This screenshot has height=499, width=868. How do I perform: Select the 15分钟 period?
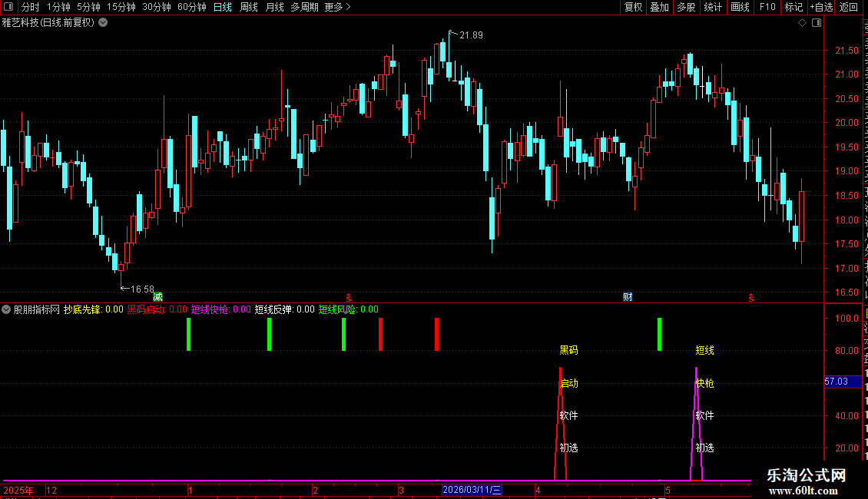[121, 7]
